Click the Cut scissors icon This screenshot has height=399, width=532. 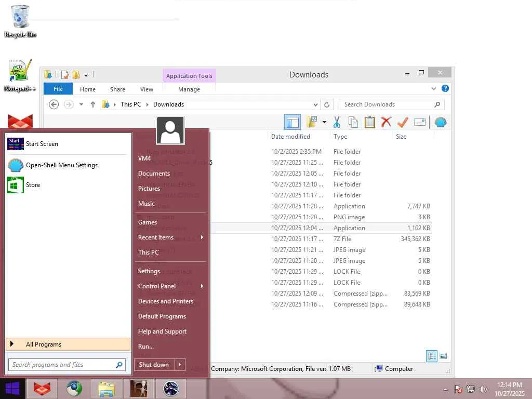(337, 122)
